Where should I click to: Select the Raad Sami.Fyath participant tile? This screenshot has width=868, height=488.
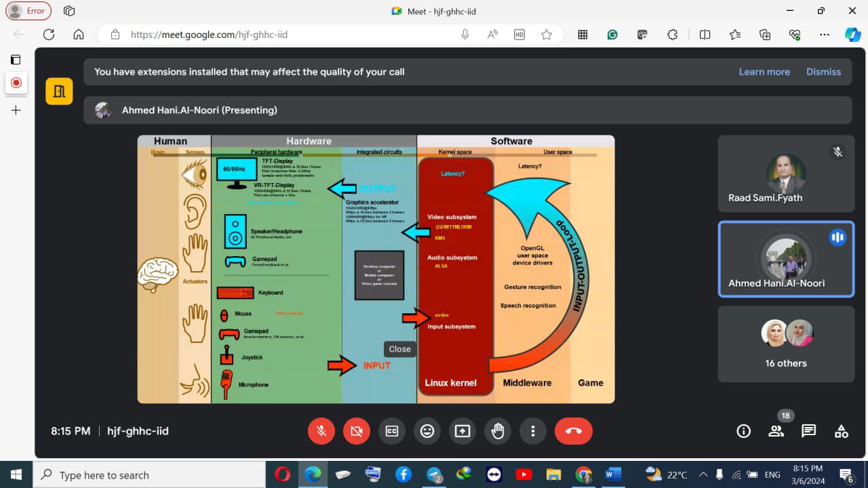tap(786, 174)
